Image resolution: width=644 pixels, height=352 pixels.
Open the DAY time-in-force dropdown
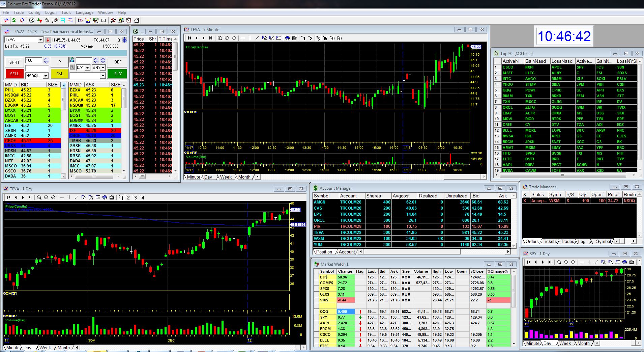[x=87, y=67]
